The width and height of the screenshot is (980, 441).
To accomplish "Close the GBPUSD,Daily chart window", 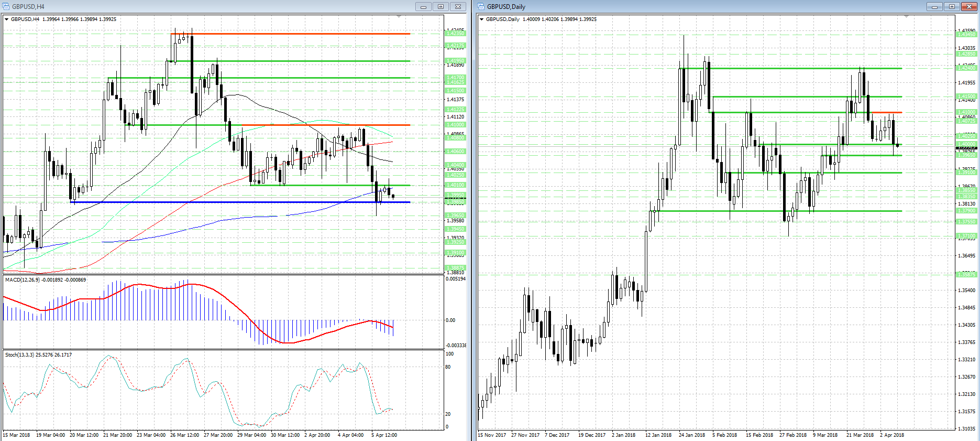I will coord(970,7).
